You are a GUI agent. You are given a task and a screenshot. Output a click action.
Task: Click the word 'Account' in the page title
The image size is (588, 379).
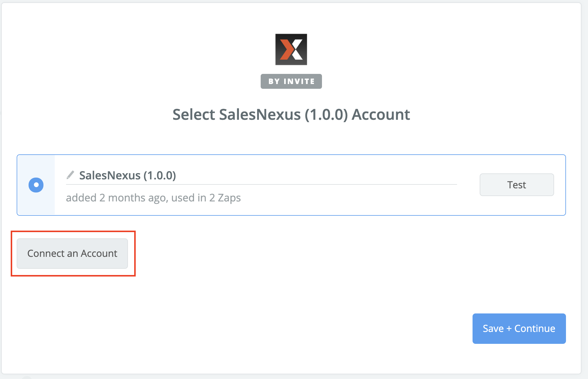(381, 114)
